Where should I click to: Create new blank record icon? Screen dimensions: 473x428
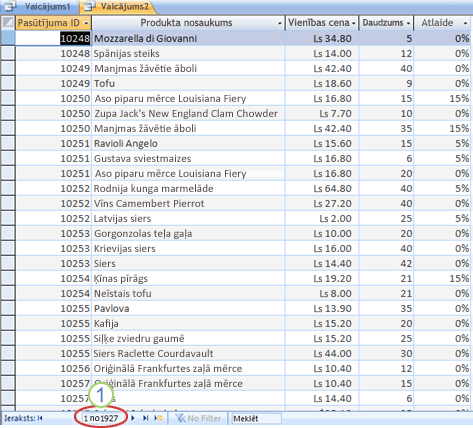[x=158, y=418]
